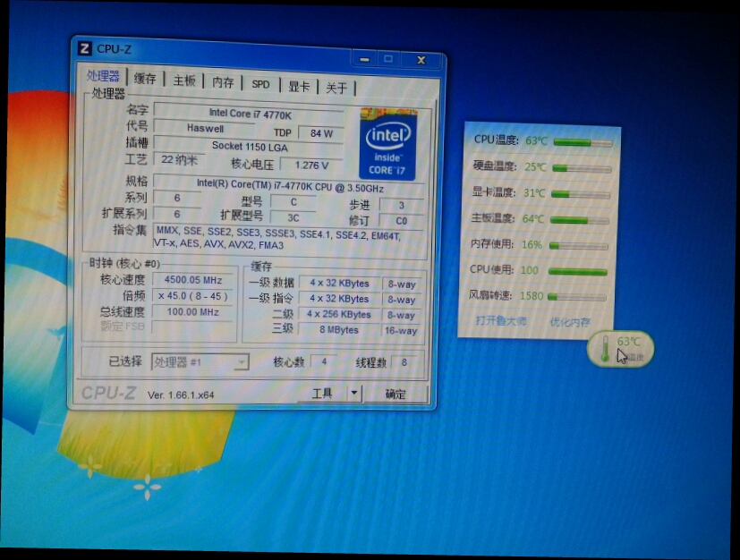Click the 4500.05 MHz core speed value
Image resolution: width=740 pixels, height=560 pixels.
[x=193, y=280]
